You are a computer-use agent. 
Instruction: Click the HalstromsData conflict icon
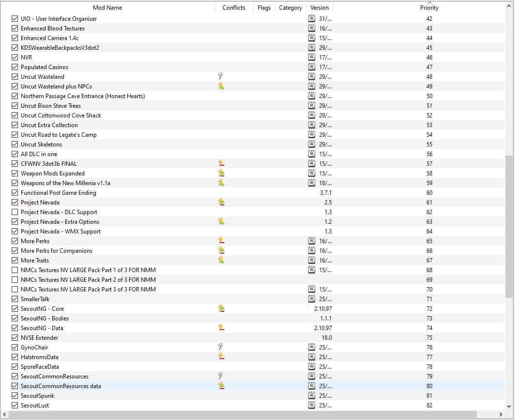click(221, 357)
